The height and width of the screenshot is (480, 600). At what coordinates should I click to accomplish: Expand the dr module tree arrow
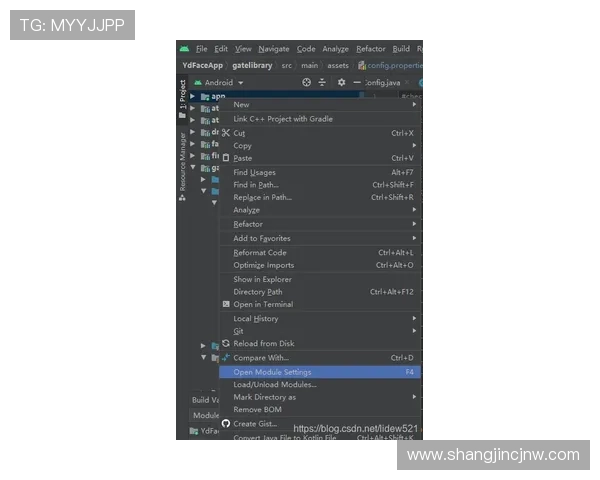[193, 132]
